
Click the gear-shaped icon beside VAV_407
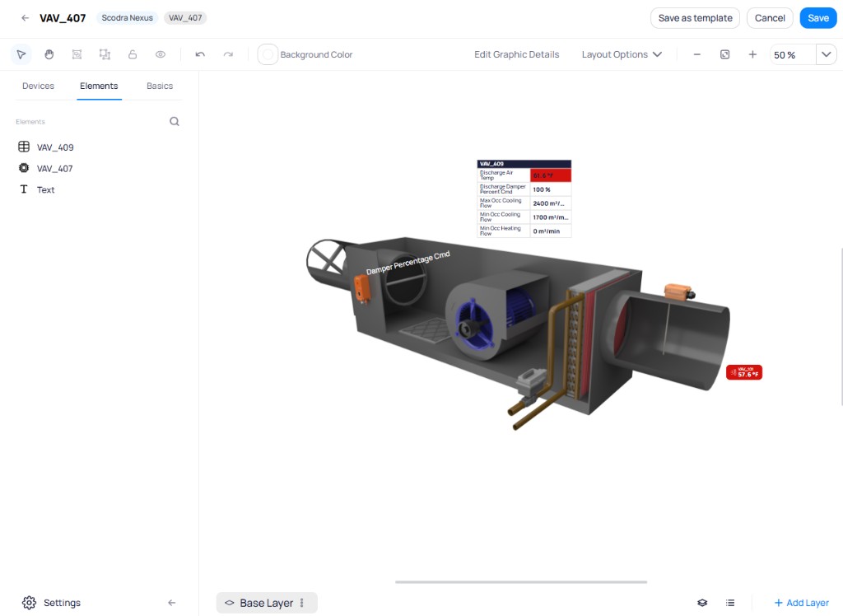24,168
